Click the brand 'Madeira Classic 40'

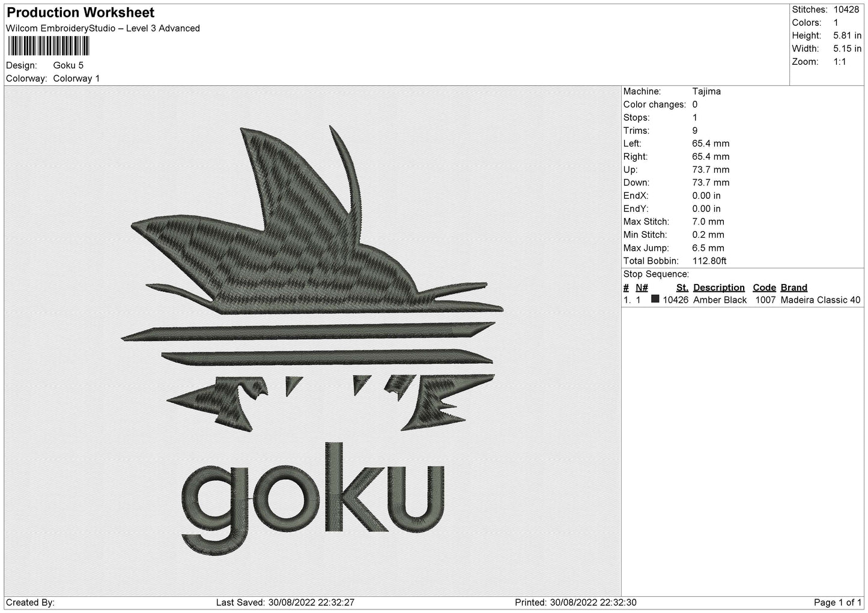[x=821, y=300]
